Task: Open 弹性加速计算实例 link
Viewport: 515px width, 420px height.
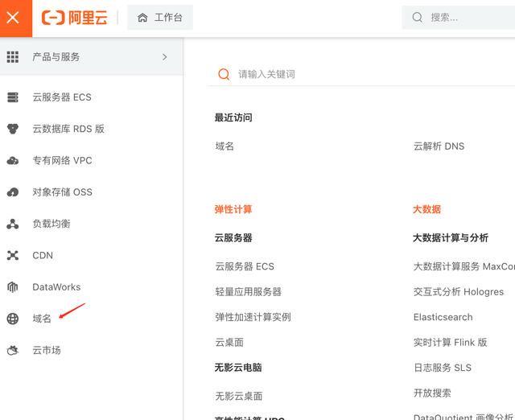Action: click(x=253, y=317)
